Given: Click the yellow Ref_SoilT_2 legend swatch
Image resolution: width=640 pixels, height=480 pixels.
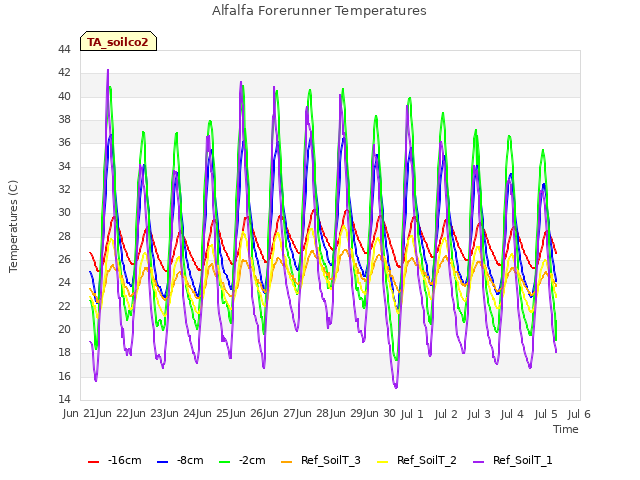Looking at the screenshot, I should pos(382,462).
